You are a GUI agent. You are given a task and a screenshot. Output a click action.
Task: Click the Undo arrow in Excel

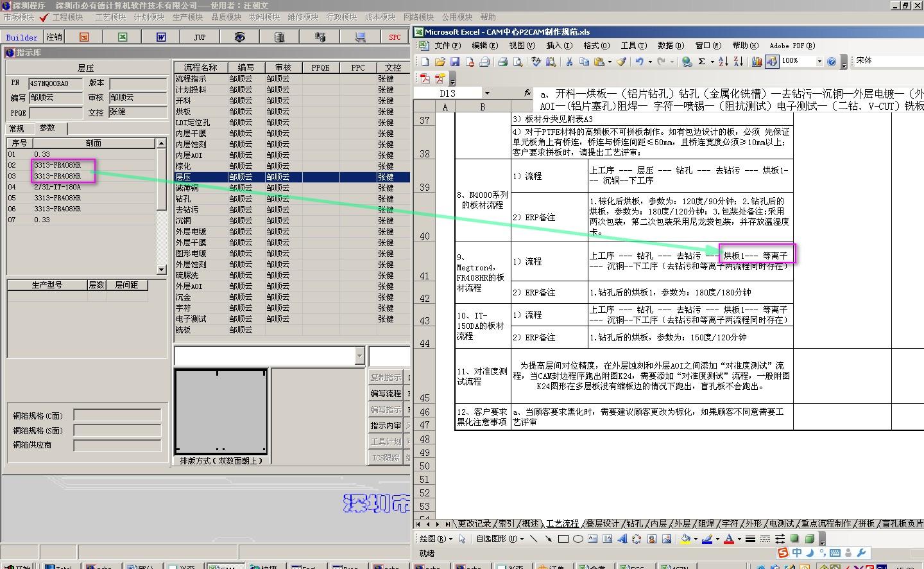coord(639,62)
